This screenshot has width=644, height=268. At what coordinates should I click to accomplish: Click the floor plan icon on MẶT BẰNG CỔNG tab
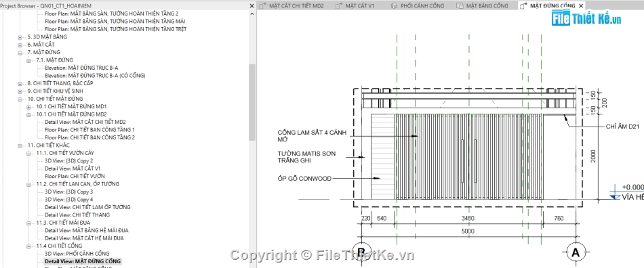pyautogui.click(x=460, y=5)
